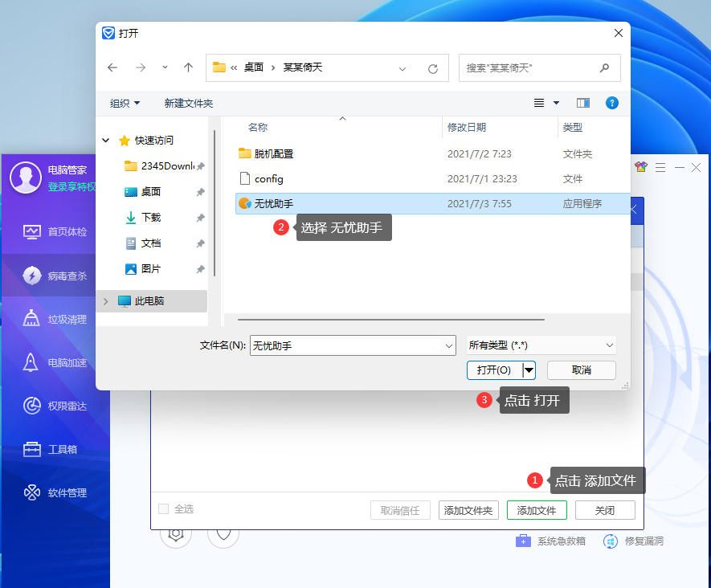This screenshot has height=588, width=711.
Task: Open help with blue question icon
Action: point(611,103)
